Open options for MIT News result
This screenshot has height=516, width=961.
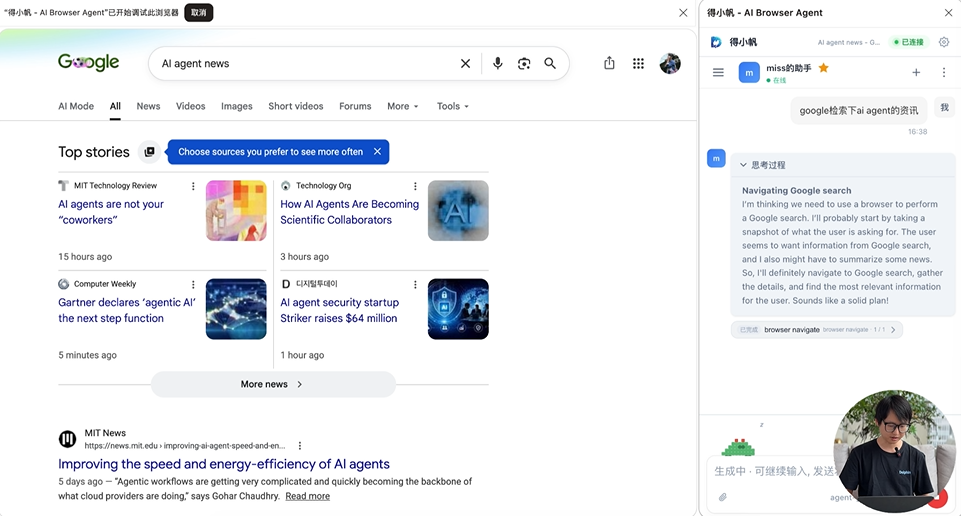tap(300, 446)
